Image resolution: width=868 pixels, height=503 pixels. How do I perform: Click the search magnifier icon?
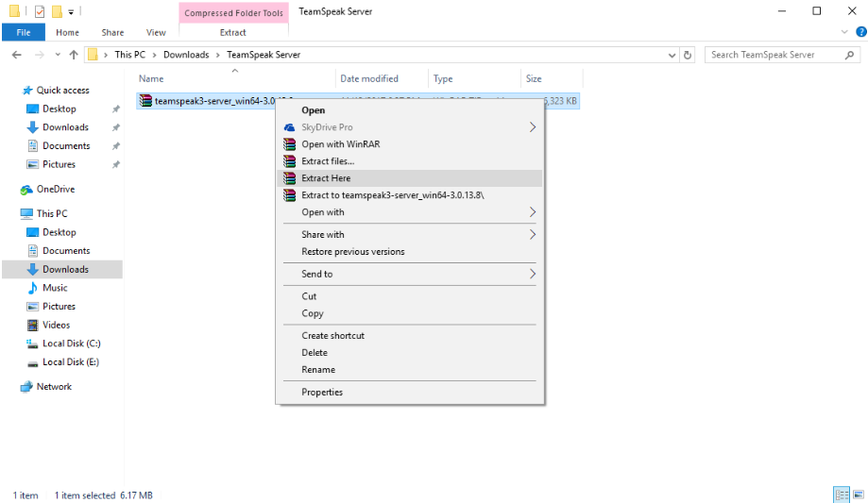coord(850,55)
